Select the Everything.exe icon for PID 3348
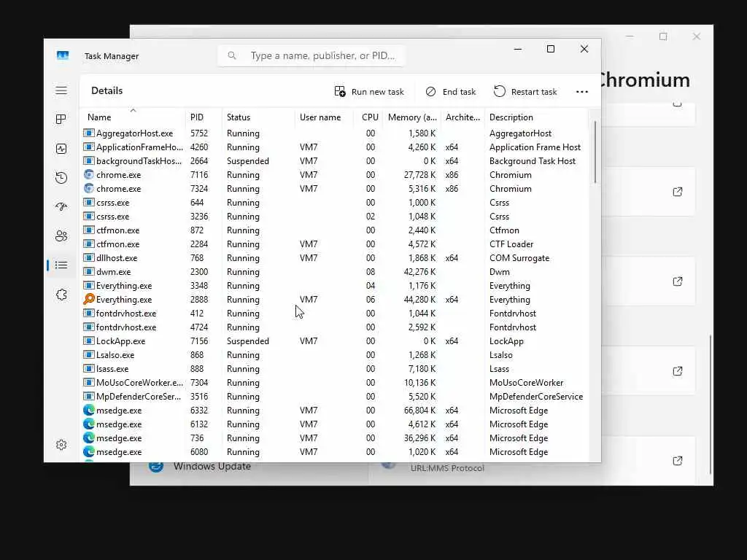This screenshot has width=747, height=560. coord(88,285)
